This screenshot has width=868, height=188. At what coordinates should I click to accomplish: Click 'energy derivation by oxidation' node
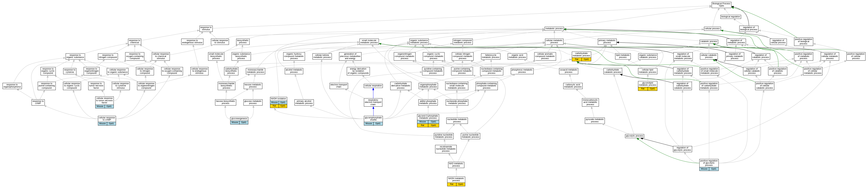coord(358,71)
